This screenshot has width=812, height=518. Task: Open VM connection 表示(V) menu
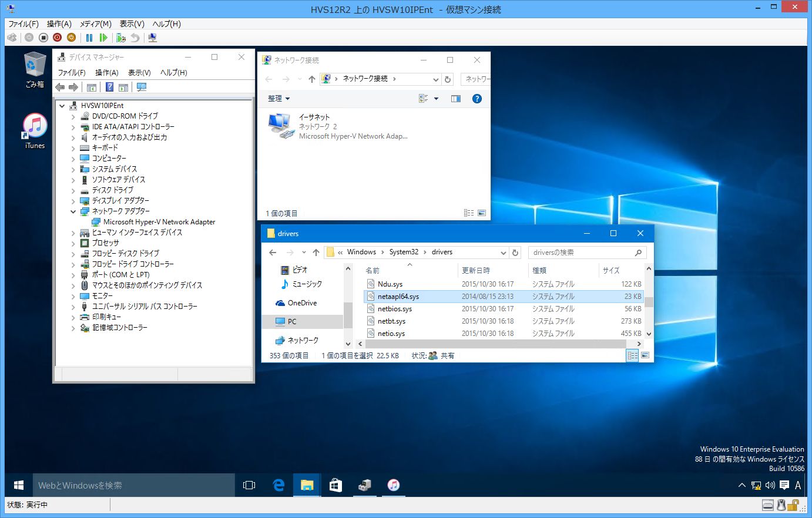coord(132,24)
